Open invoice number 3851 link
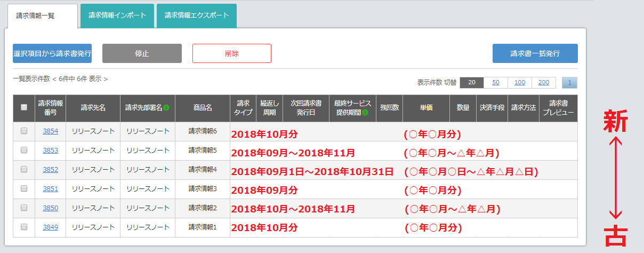Screen dimensions: 644x253 [51, 189]
